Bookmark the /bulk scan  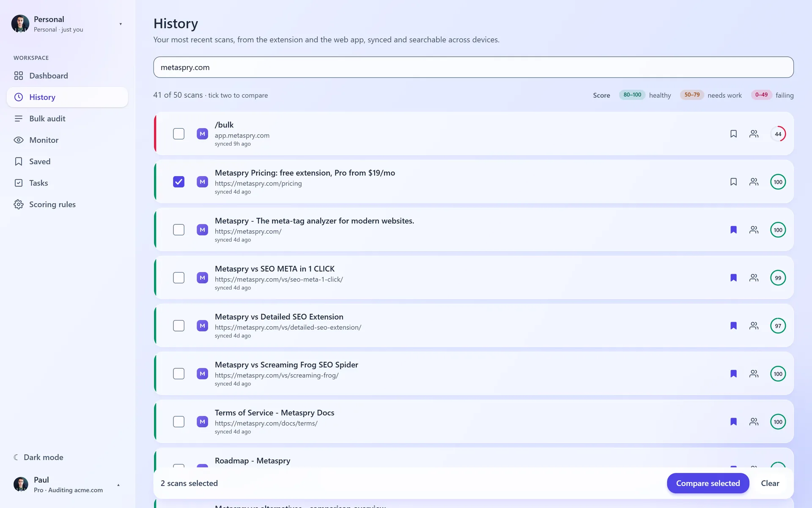coord(733,134)
